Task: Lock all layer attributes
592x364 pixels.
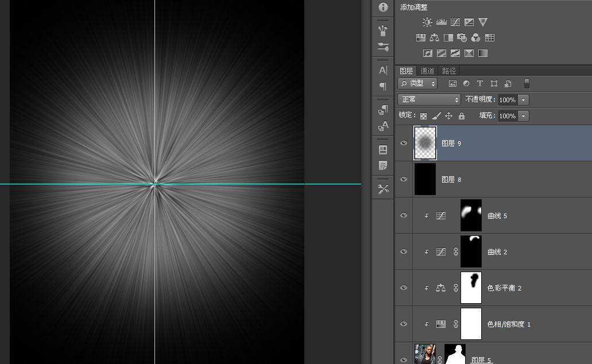Action: pos(461,116)
